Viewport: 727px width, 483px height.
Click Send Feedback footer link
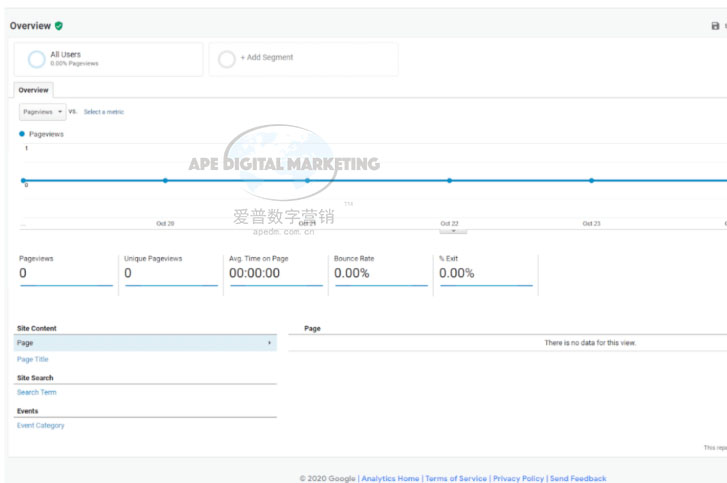click(578, 478)
